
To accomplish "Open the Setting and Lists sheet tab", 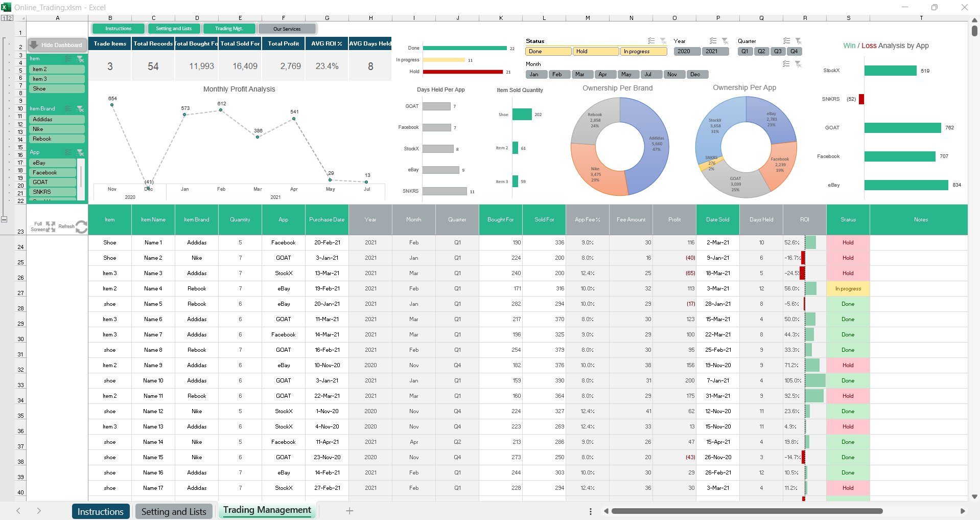I will click(x=174, y=511).
